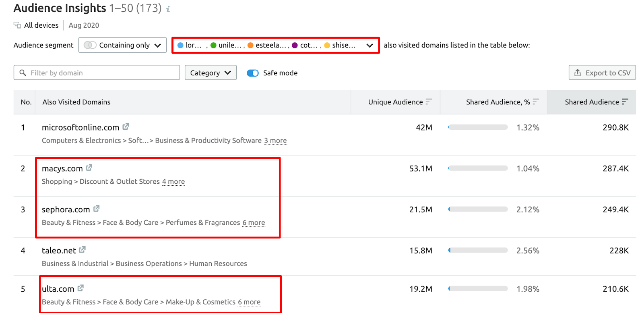The width and height of the screenshot is (644, 313).
Task: Export the table to CSV
Action: [602, 73]
